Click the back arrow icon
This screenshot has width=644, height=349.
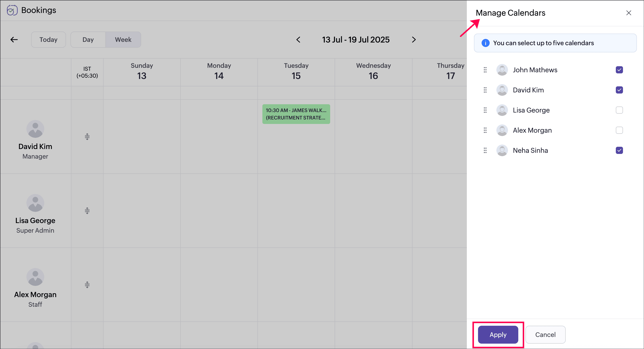click(x=14, y=40)
